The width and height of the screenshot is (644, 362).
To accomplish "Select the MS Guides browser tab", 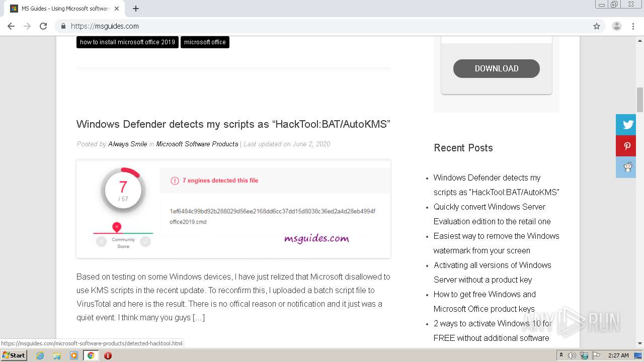I will point(65,9).
